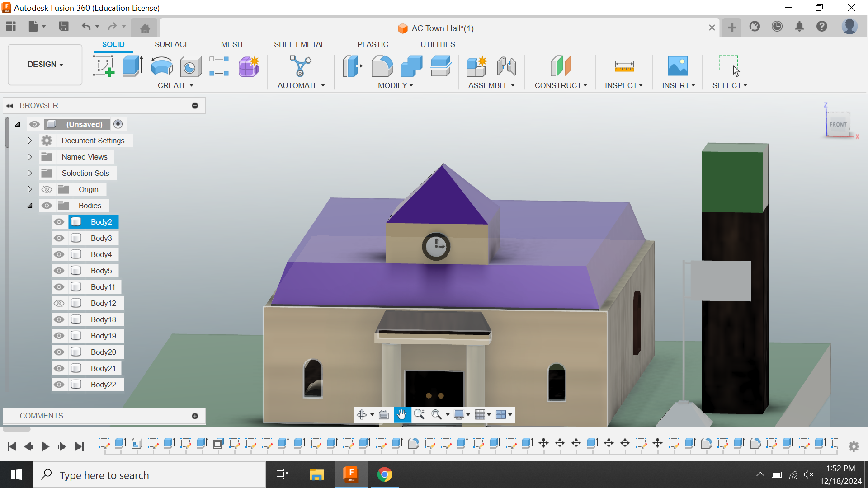
Task: Switch to the UTILITIES tab
Action: pos(438,44)
